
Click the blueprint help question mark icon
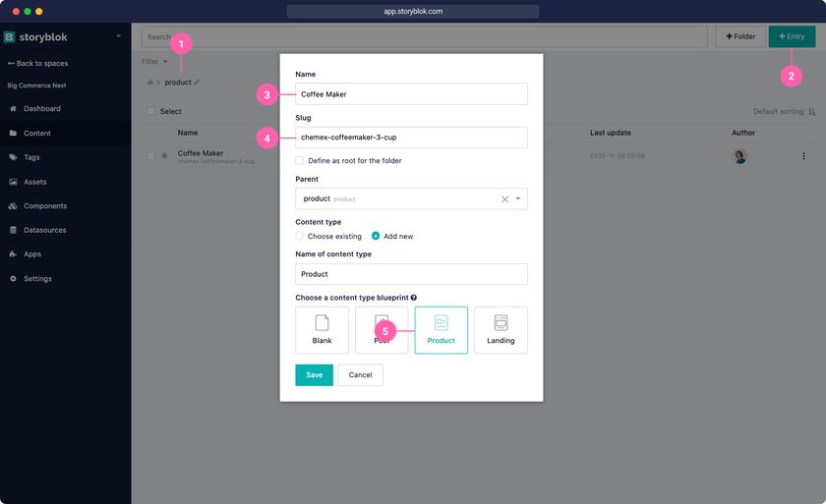point(414,298)
